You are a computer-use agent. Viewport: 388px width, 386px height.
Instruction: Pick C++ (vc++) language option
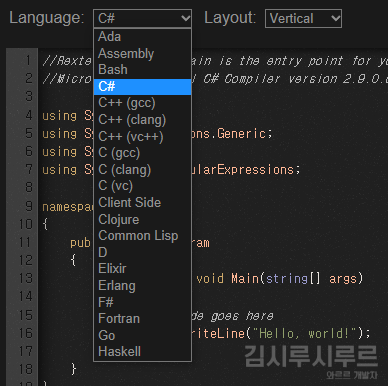[142, 136]
